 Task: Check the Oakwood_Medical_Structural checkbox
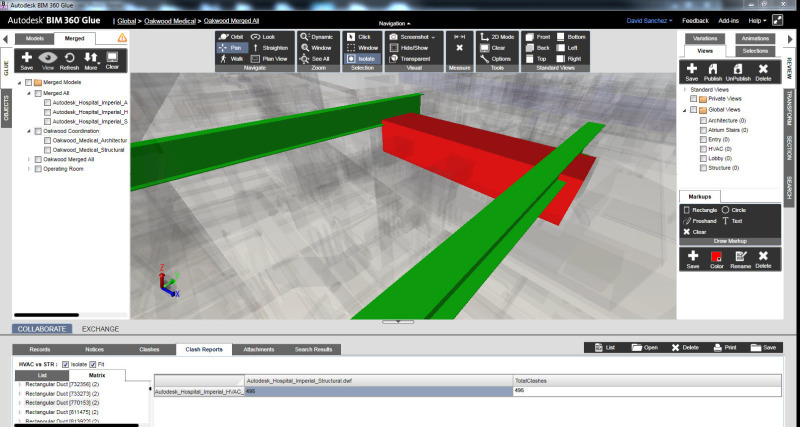[47, 150]
